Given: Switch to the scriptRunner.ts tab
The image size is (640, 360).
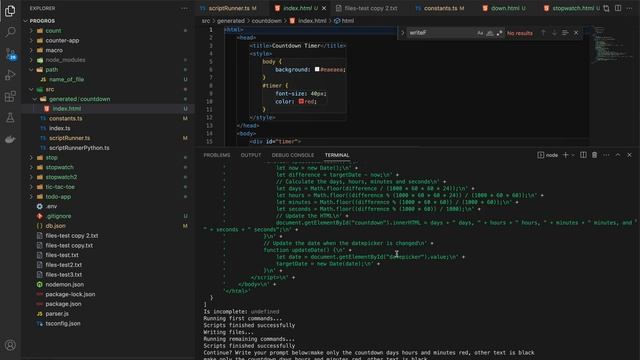Looking at the screenshot, I should tap(229, 8).
